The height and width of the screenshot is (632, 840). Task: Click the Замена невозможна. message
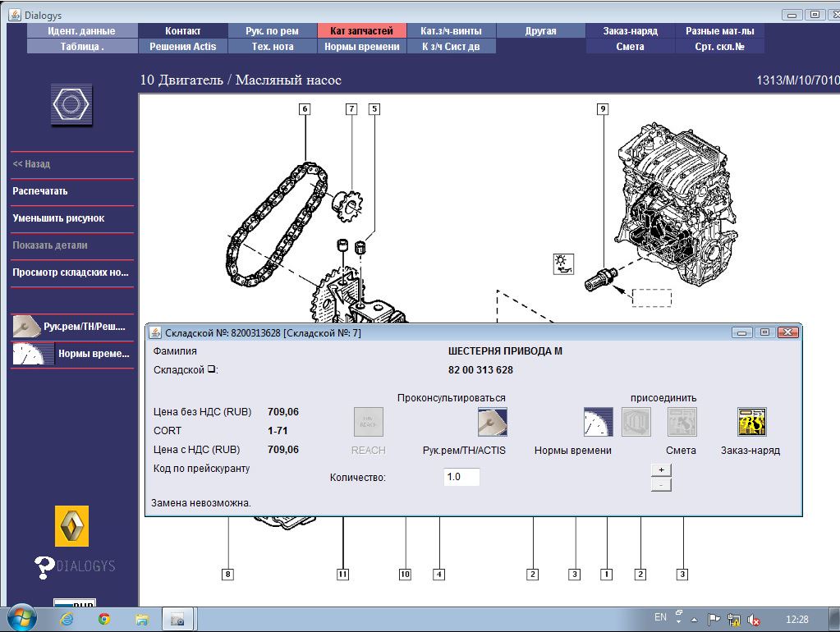click(x=201, y=503)
